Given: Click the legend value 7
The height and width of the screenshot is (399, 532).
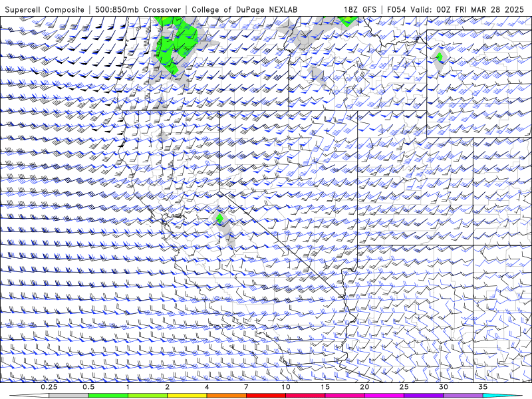Looking at the screenshot, I should tap(246, 387).
